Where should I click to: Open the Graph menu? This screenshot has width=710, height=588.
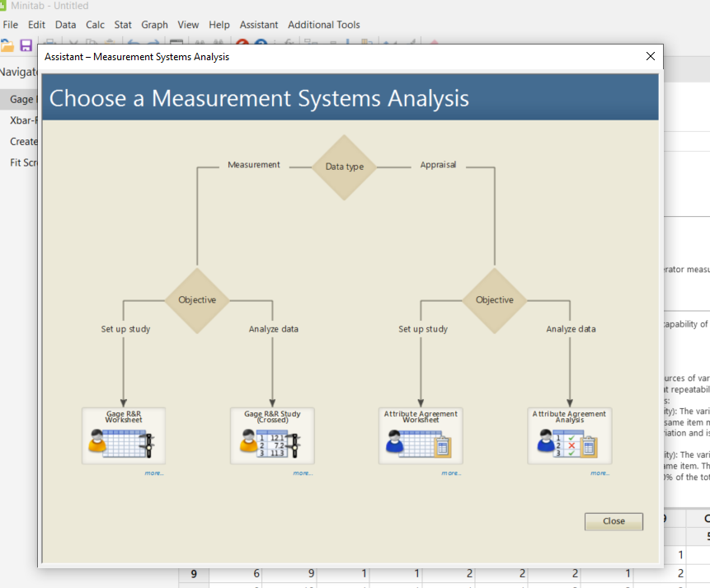154,25
